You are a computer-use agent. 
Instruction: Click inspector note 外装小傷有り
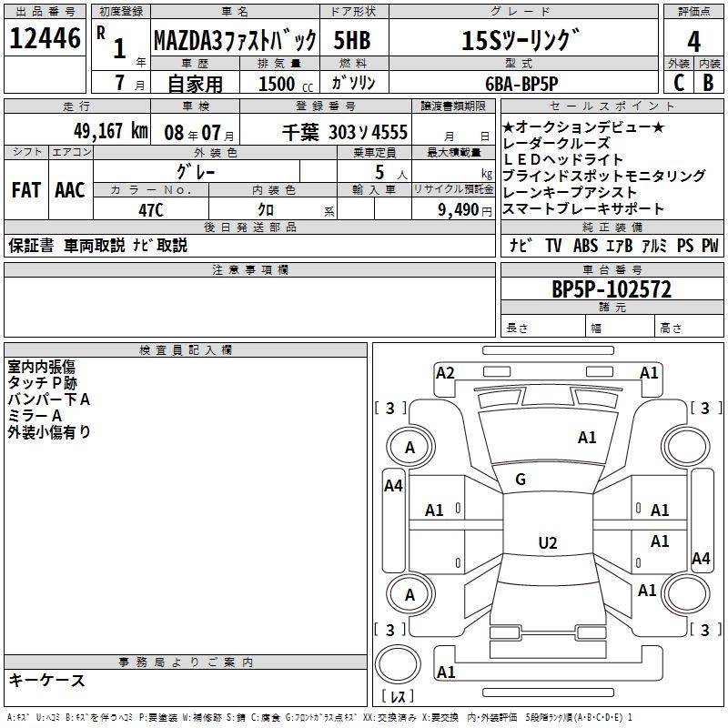pos(49,431)
